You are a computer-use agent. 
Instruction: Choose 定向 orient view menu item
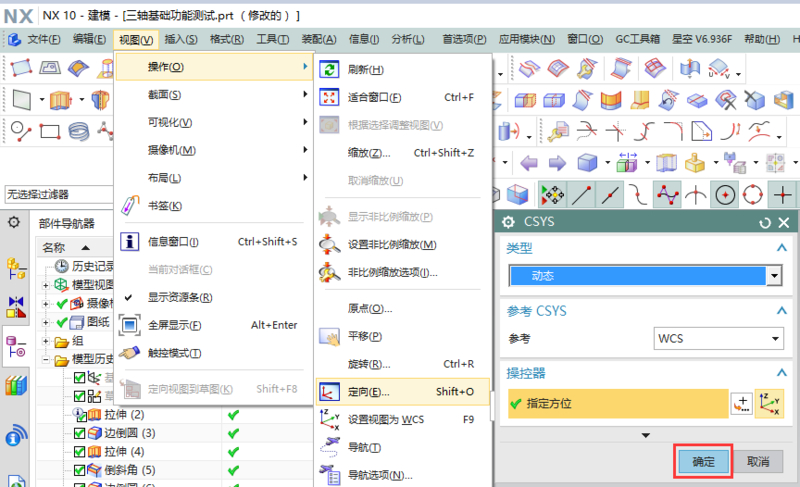click(x=403, y=392)
